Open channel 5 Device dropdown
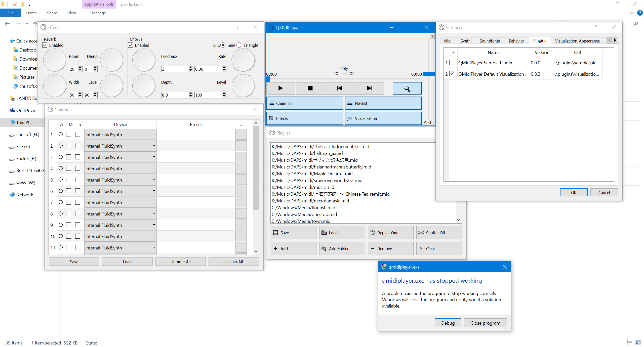644x347 pixels. [x=120, y=180]
